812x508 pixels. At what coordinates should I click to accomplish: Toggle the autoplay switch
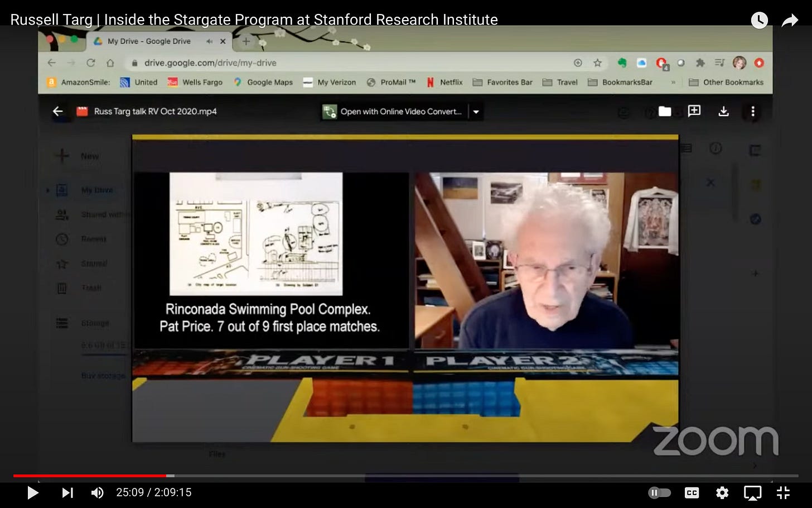point(659,492)
